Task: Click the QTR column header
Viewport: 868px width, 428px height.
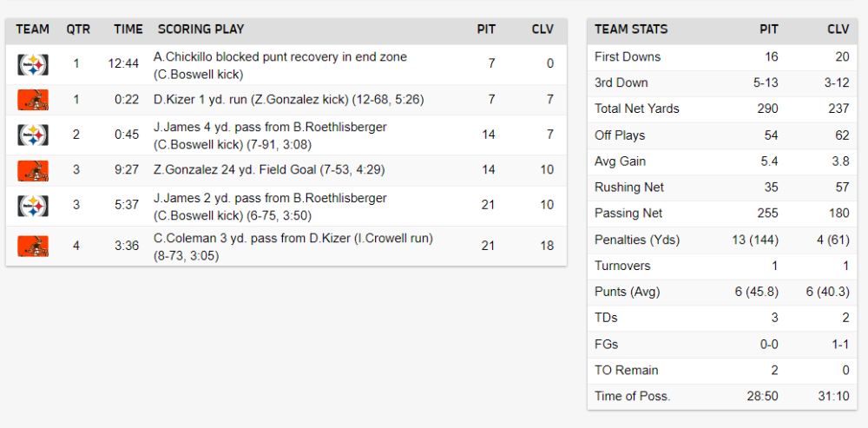Action: pyautogui.click(x=78, y=30)
